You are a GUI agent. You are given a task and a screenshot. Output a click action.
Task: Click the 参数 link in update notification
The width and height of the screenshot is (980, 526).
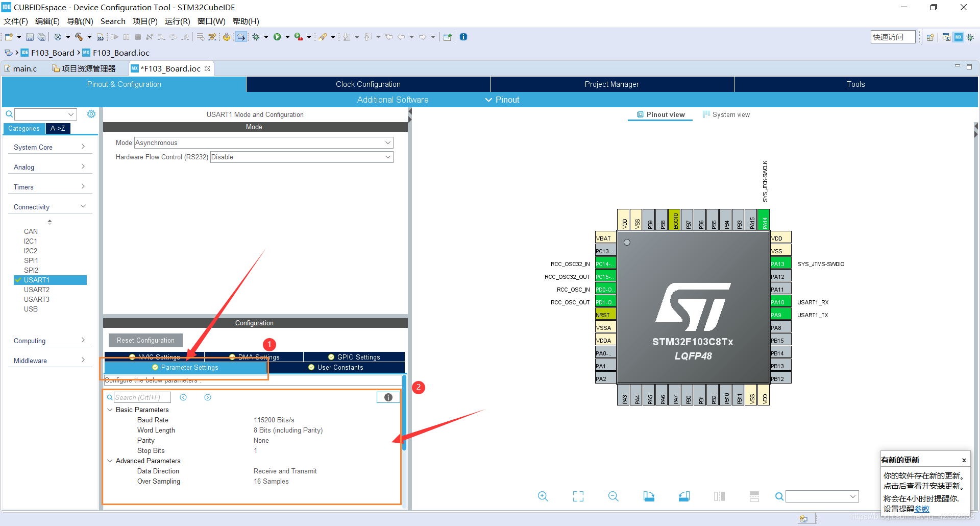tap(922, 509)
